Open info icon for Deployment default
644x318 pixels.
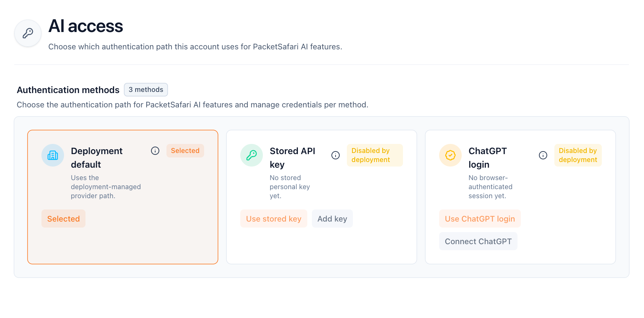[x=155, y=151]
